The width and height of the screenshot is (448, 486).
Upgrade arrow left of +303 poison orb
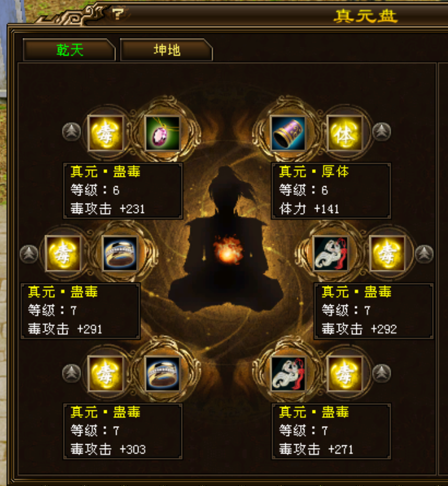pos(71,373)
